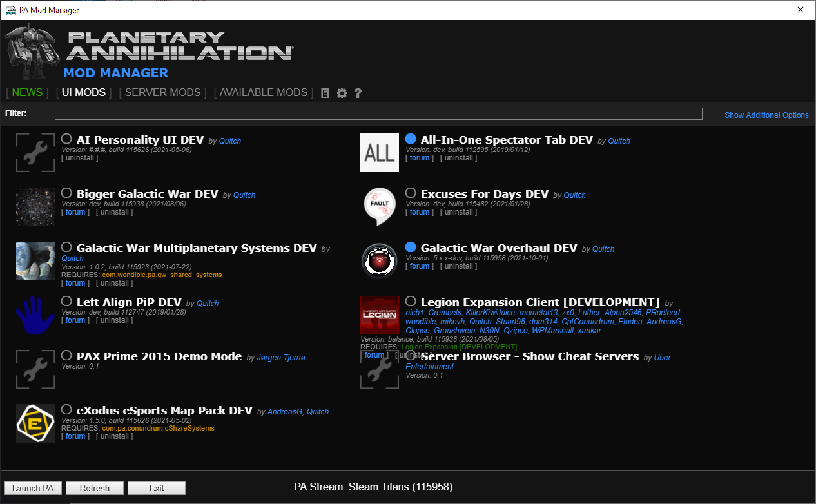Uninstall eXodus eSports Map Pack DEV
The width and height of the screenshot is (816, 504).
[x=115, y=436]
